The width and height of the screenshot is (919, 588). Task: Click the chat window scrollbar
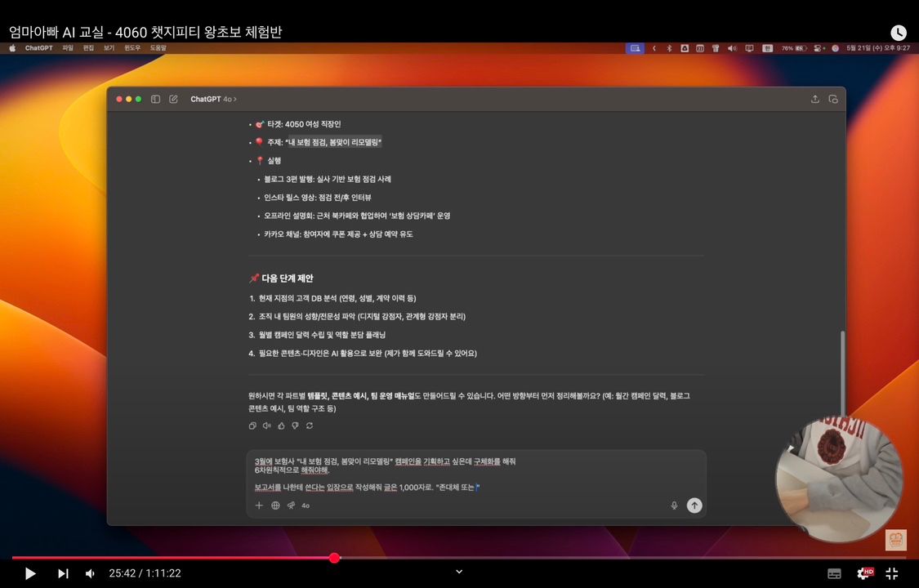pos(843,373)
